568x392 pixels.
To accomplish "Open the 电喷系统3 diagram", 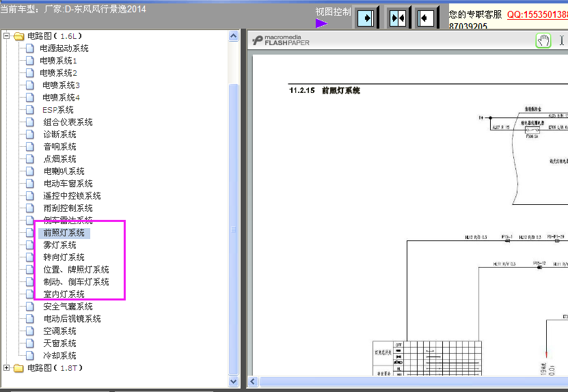I will click(x=62, y=85).
